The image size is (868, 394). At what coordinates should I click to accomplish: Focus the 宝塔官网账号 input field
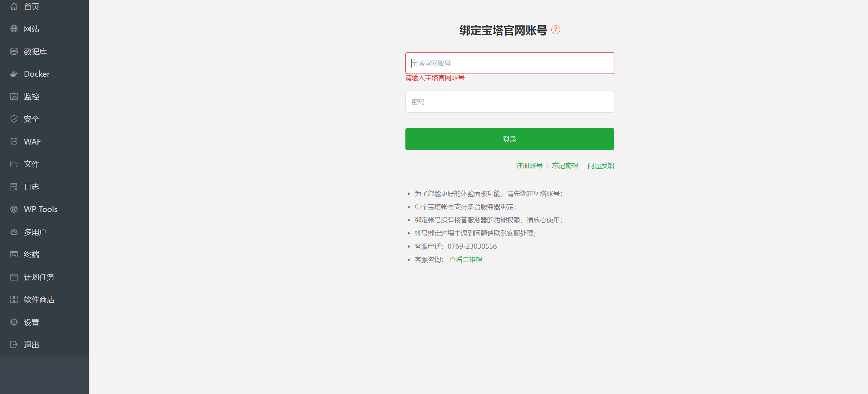pos(510,63)
